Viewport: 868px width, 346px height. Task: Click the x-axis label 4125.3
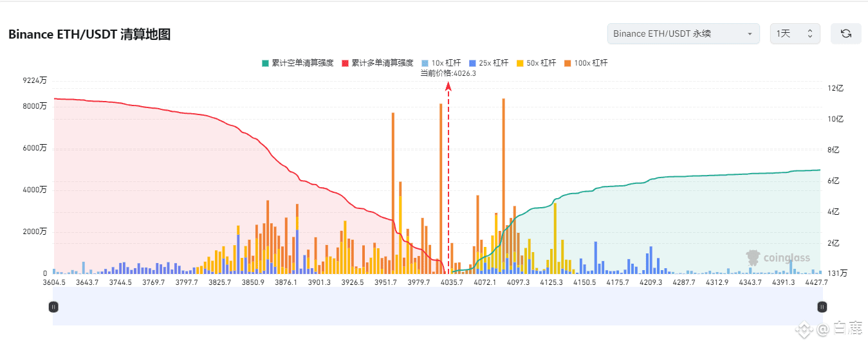551,282
